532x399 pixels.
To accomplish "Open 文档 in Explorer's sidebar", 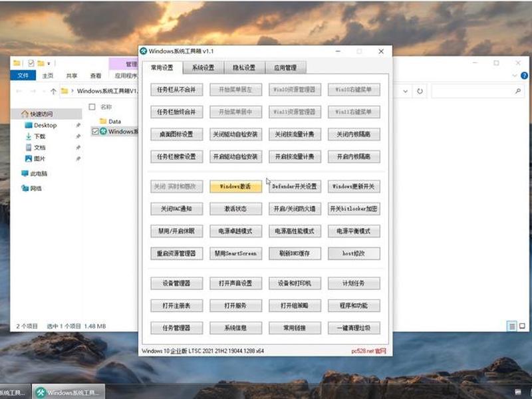I will [39, 148].
